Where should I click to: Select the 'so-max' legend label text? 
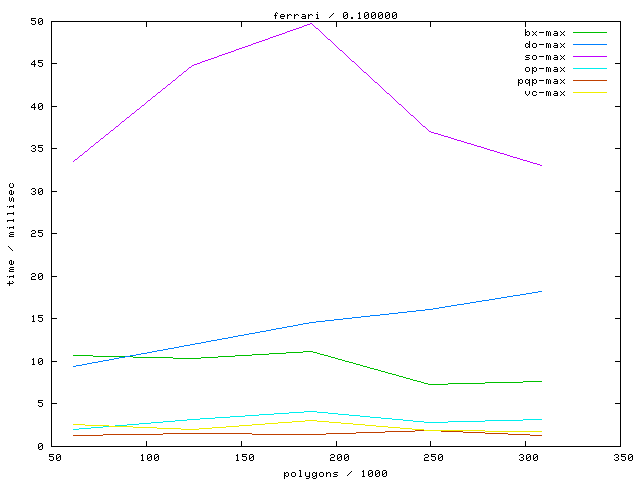click(544, 57)
